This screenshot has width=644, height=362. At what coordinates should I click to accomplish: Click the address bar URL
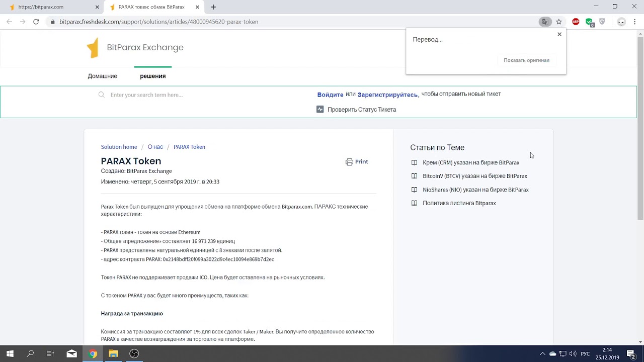point(158,22)
